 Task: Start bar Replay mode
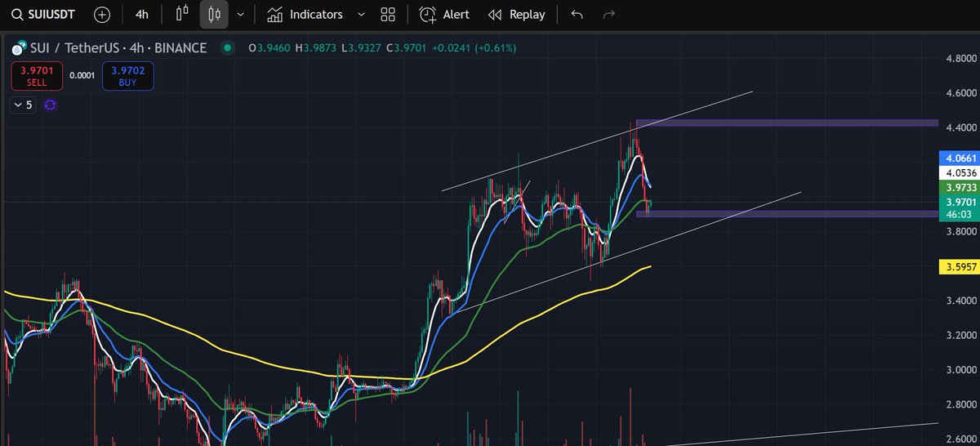(x=516, y=15)
